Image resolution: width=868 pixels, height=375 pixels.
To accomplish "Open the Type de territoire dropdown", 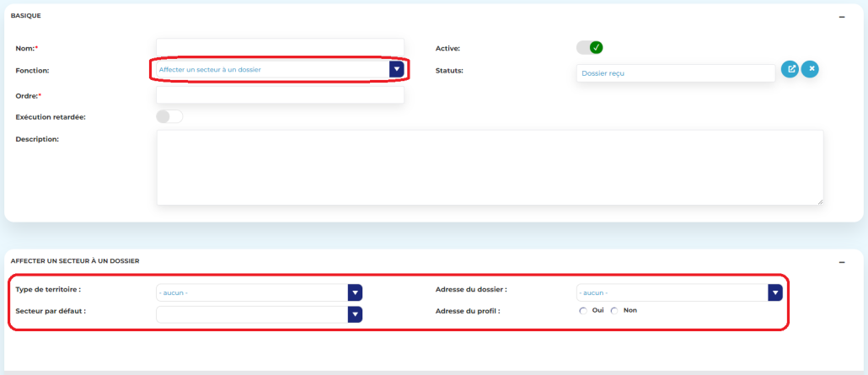I will [355, 292].
